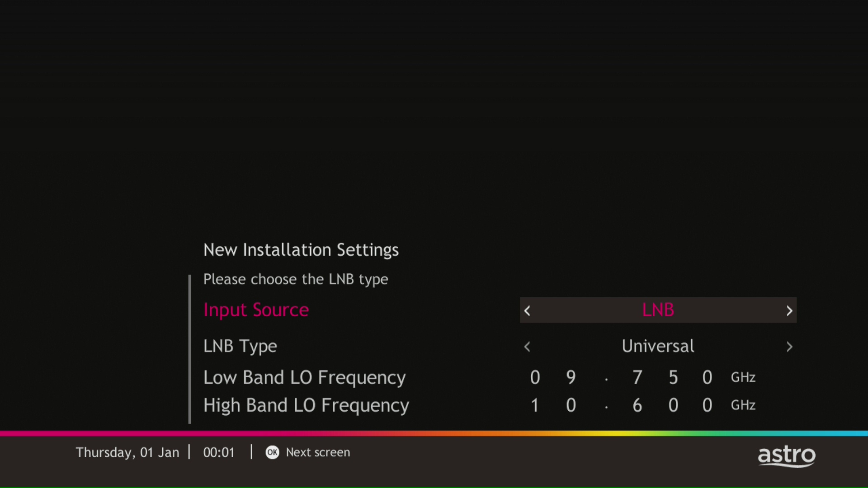The width and height of the screenshot is (868, 488).
Task: Select Low Band LO Frequency row
Action: 304,377
